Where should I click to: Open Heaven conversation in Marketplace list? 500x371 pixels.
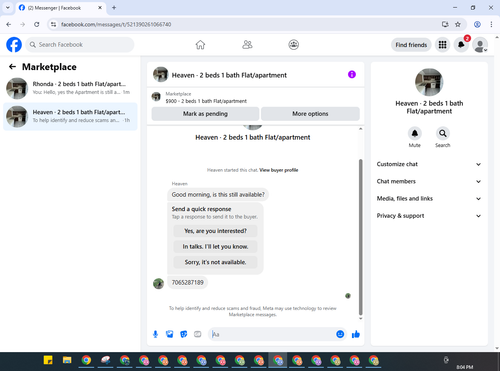[x=70, y=116]
